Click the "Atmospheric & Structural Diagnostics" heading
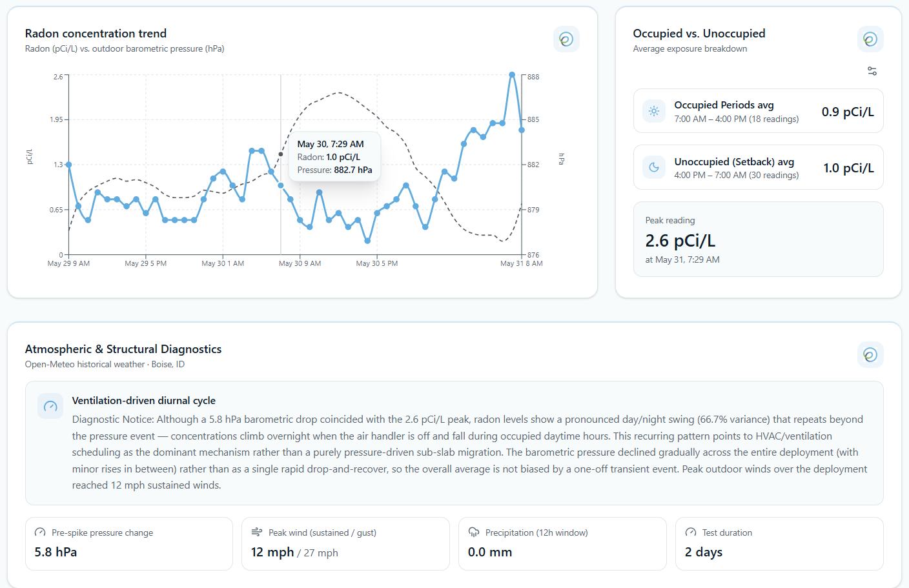The width and height of the screenshot is (909, 588). [123, 349]
